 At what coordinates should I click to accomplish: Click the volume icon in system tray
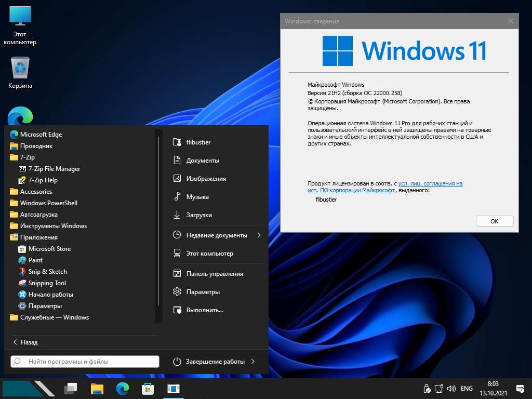[451, 389]
